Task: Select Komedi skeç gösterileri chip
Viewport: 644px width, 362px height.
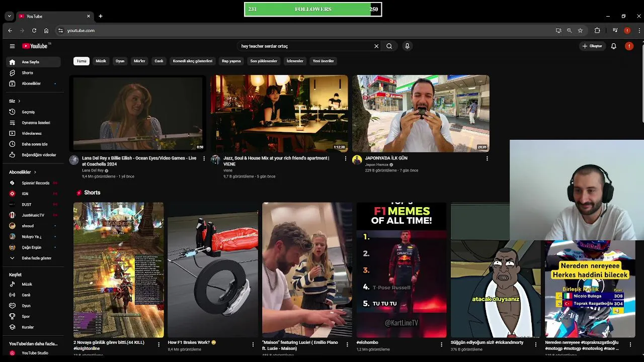Action: tap(193, 61)
